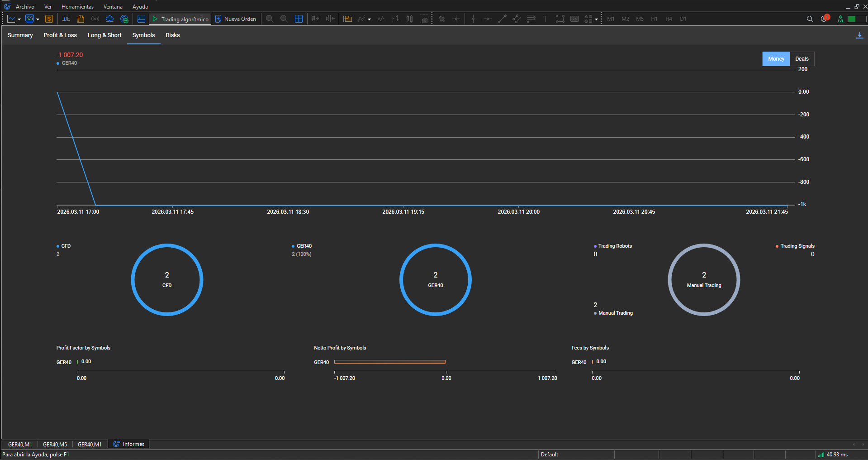Screen dimensions: 868x460
Task: Open the MetaEditor IDE
Action: click(66, 19)
